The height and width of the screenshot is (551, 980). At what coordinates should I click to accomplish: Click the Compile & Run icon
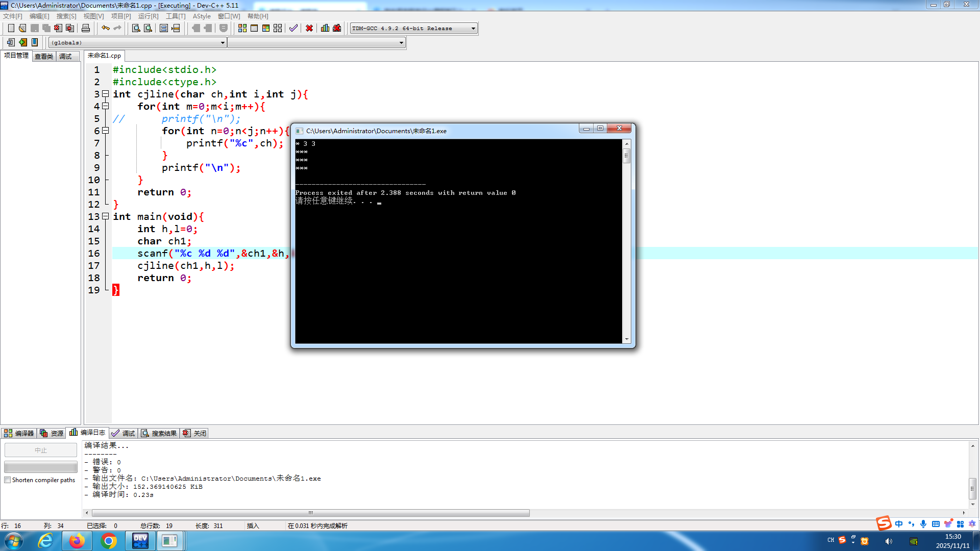coord(266,28)
